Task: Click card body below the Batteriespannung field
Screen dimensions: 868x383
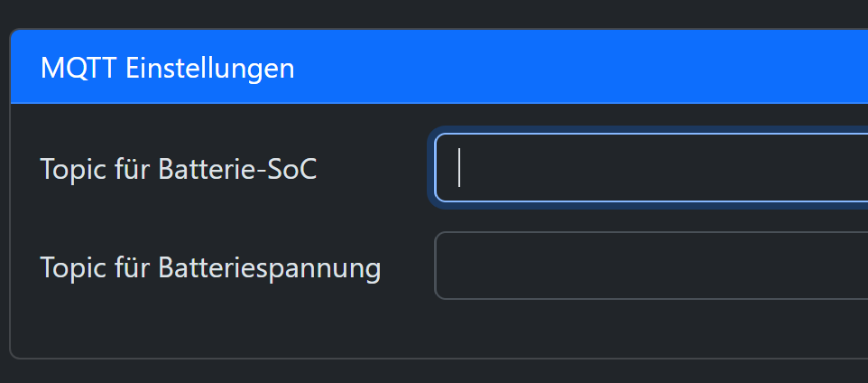Action: pos(433,329)
